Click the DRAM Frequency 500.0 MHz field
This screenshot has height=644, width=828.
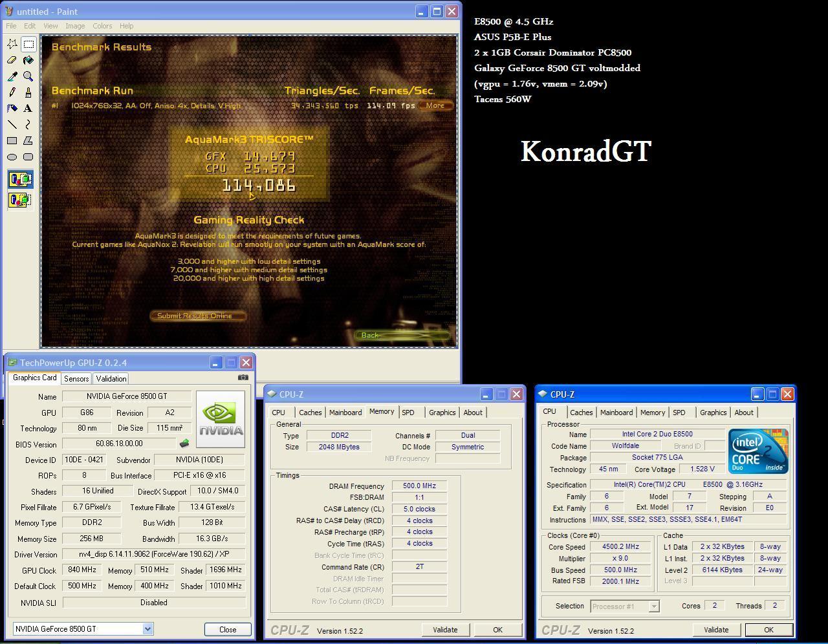(x=419, y=486)
